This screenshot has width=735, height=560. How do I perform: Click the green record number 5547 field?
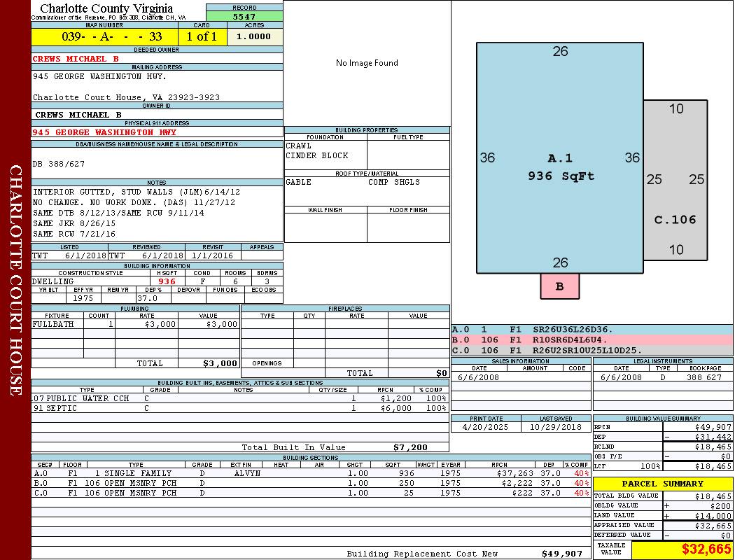tap(244, 16)
